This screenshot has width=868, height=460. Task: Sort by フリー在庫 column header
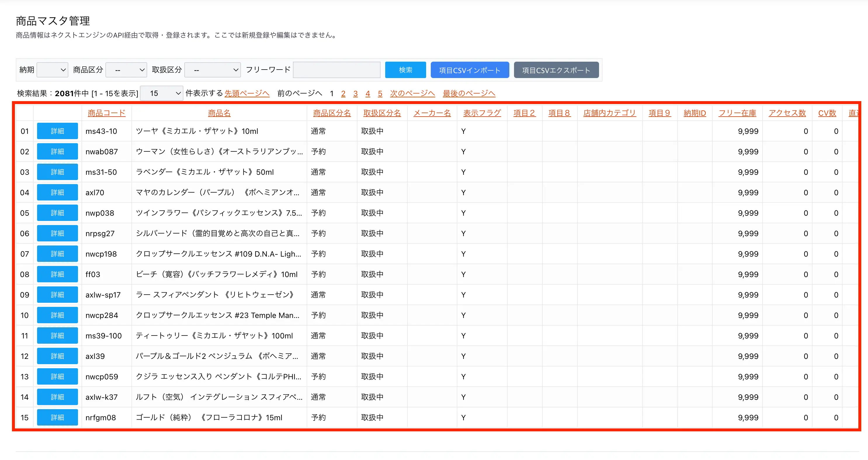737,113
